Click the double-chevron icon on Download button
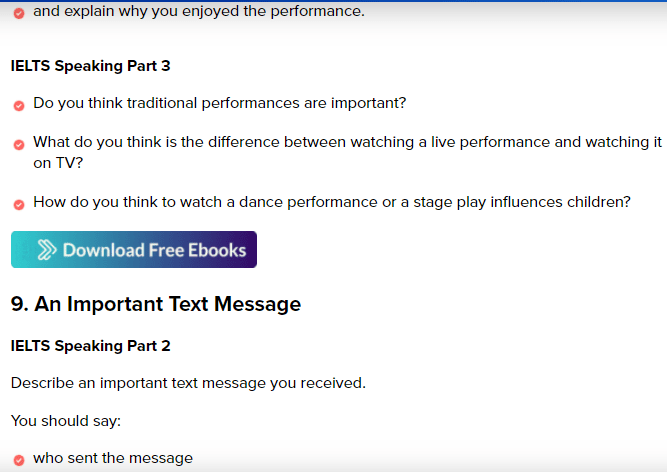Screen dimensions: 667x473 coord(46,250)
